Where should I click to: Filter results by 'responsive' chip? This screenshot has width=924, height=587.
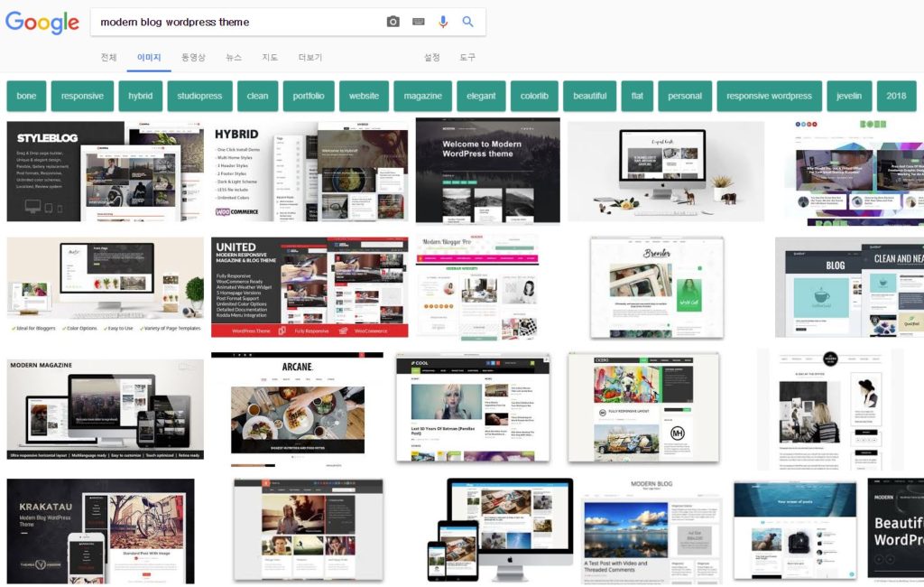pyautogui.click(x=82, y=96)
